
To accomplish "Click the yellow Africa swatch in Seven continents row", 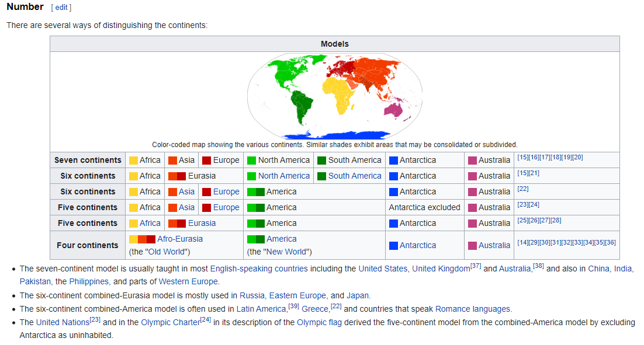I will pos(133,161).
